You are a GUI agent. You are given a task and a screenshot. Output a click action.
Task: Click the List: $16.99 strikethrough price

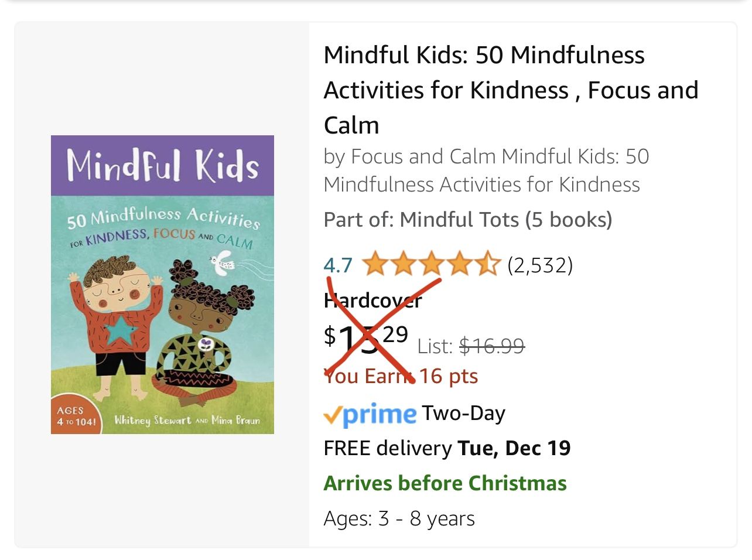point(471,346)
